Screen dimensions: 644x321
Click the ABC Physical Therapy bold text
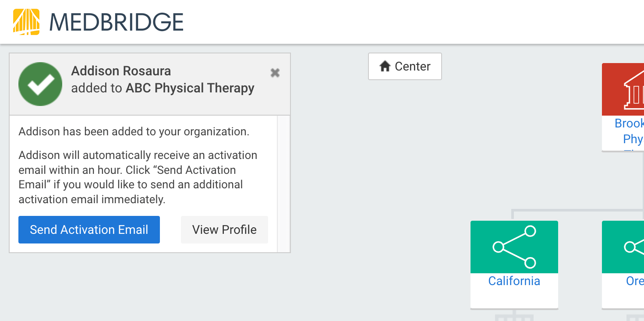coord(190,88)
